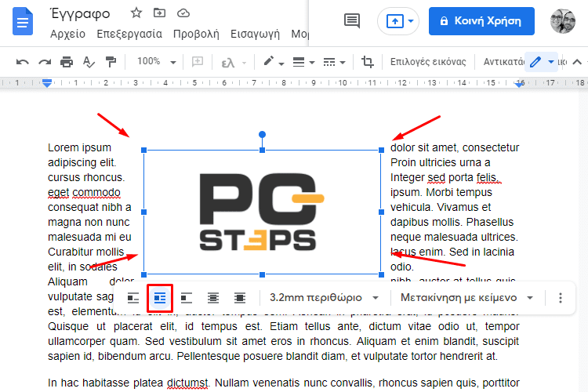Click the Κοινή Χρήση share button
The height and width of the screenshot is (392, 588).
coord(481,21)
